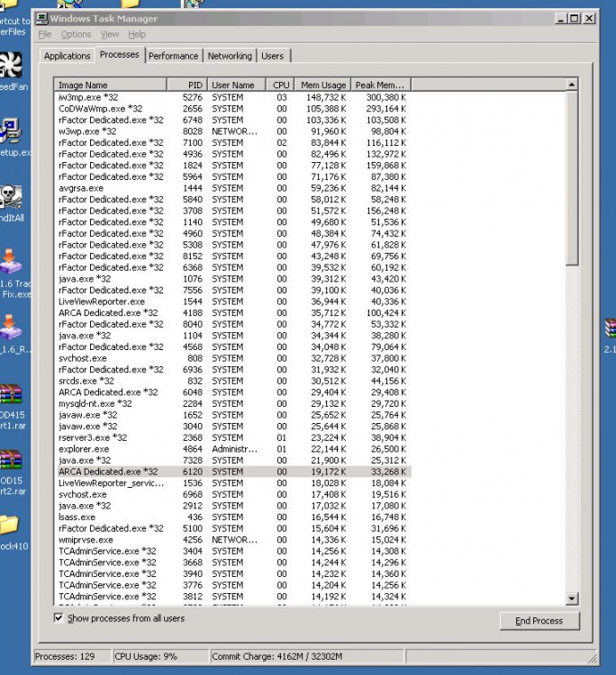Open the OD415 part1.rar archive icon
The image size is (616, 675).
pos(11,393)
